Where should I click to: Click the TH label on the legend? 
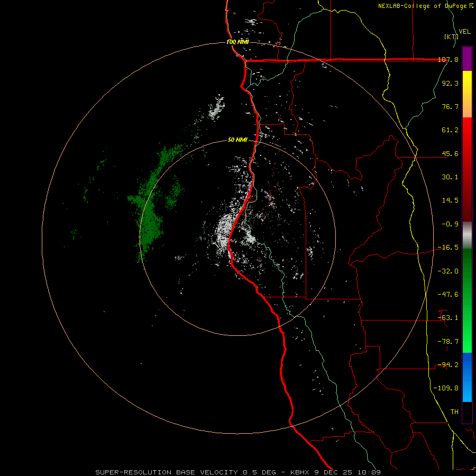tap(454, 412)
